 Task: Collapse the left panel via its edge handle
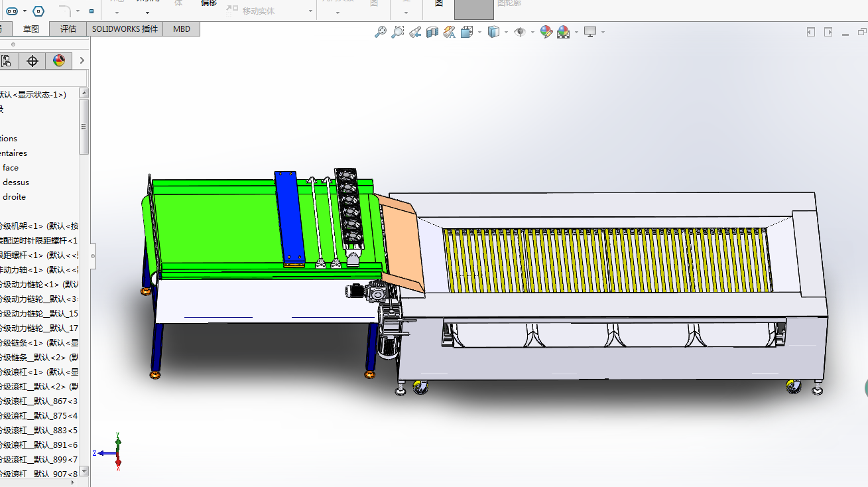(93, 256)
